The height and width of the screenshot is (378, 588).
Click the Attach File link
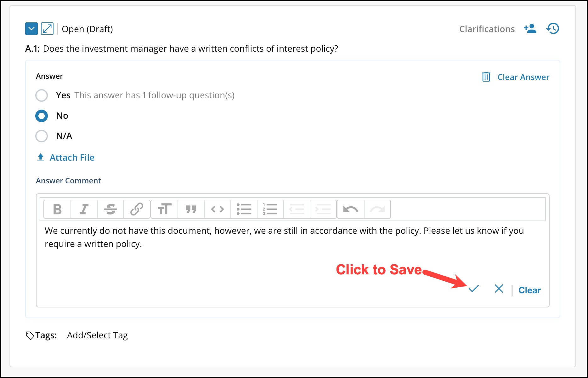(x=72, y=157)
